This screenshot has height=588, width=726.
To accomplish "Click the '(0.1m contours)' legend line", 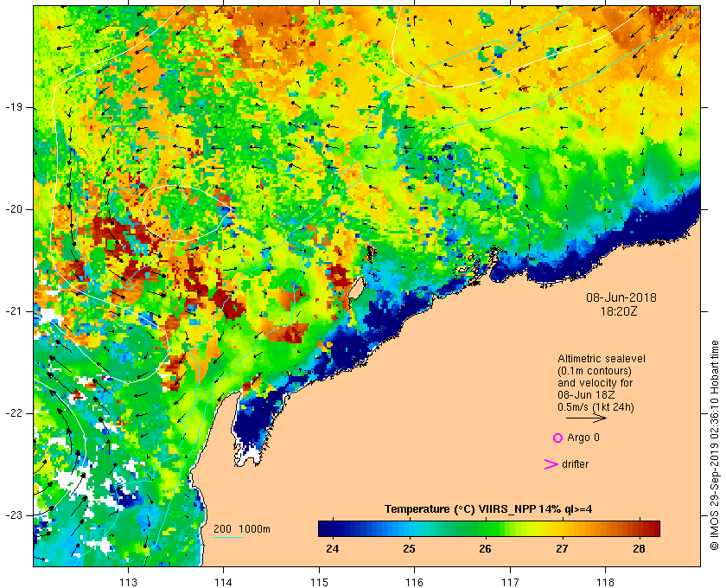I will pyautogui.click(x=595, y=371).
